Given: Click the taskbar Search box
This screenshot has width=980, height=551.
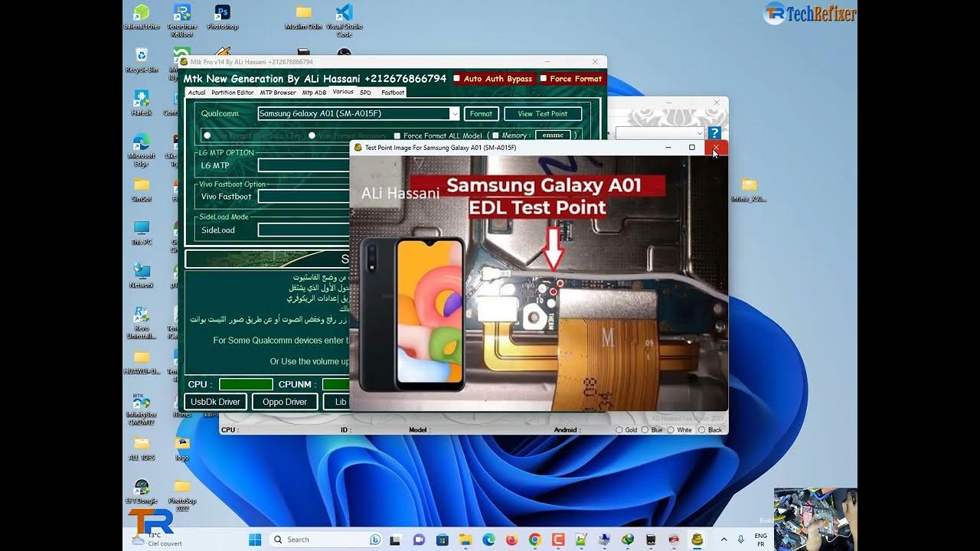Looking at the screenshot, I should click(x=326, y=540).
